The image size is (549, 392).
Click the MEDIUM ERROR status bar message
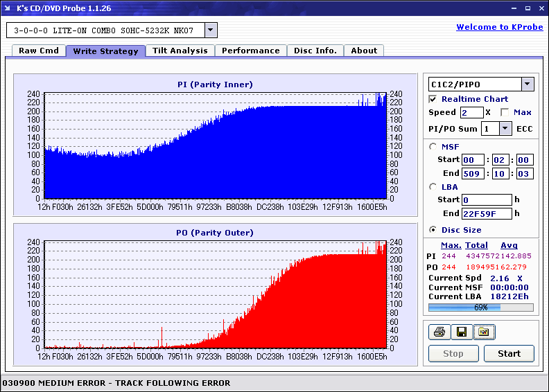(x=116, y=383)
